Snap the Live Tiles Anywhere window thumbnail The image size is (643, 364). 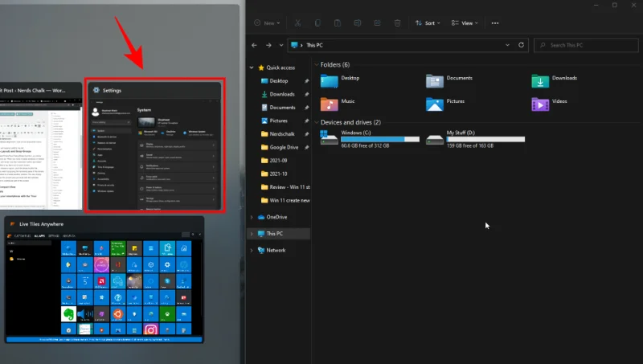[104, 280]
